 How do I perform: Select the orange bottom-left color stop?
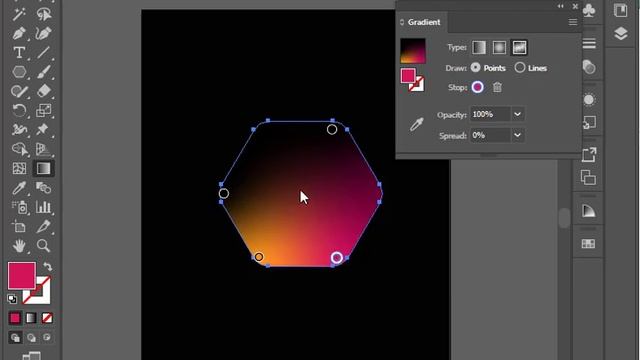point(259,257)
